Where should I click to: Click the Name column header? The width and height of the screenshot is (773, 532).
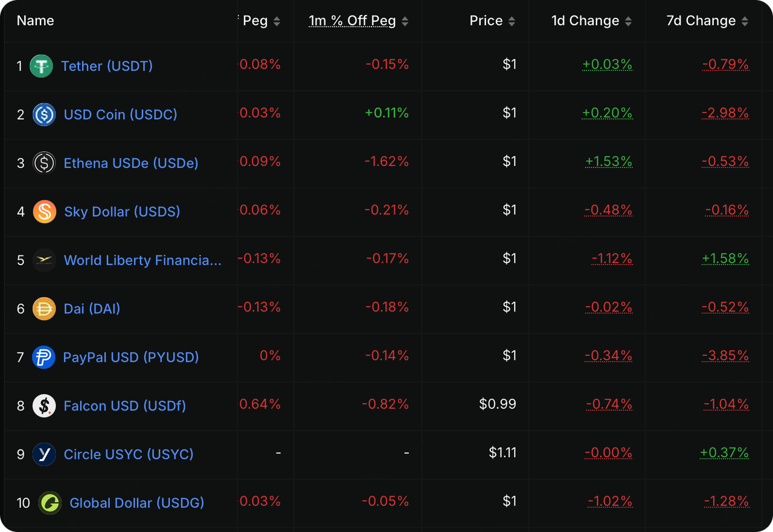click(35, 21)
